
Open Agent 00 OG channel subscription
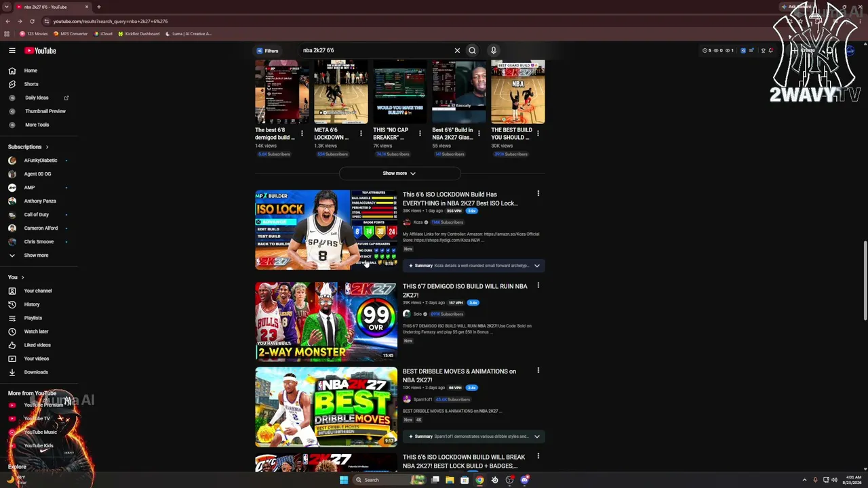[x=37, y=174]
